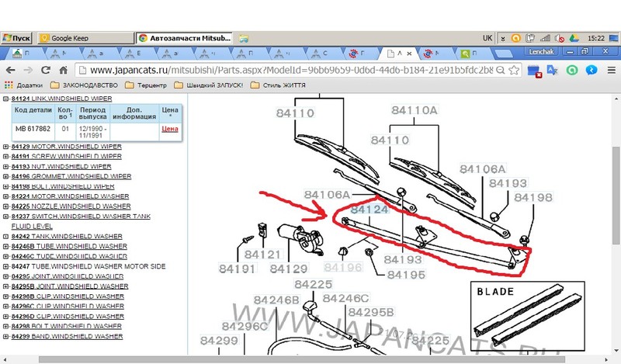Open the 84296D CLIP,WINDSHIELD WASHER link
621x364 pixels.
tap(68, 317)
